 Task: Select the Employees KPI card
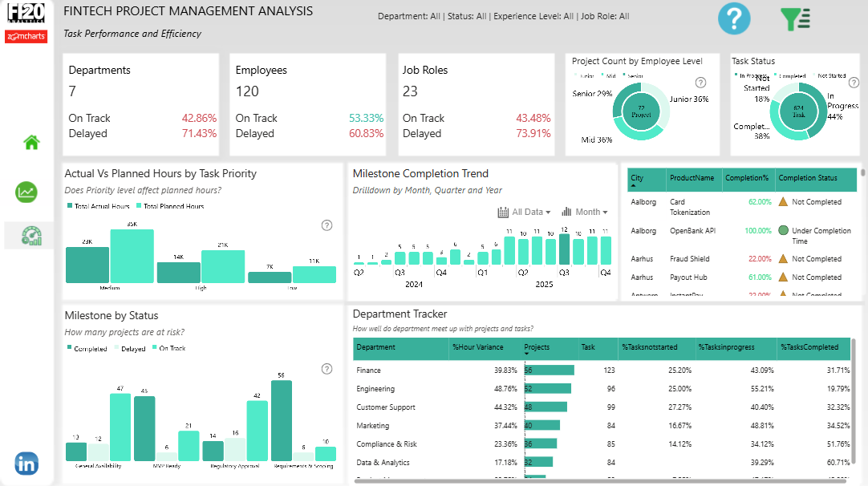click(x=308, y=104)
